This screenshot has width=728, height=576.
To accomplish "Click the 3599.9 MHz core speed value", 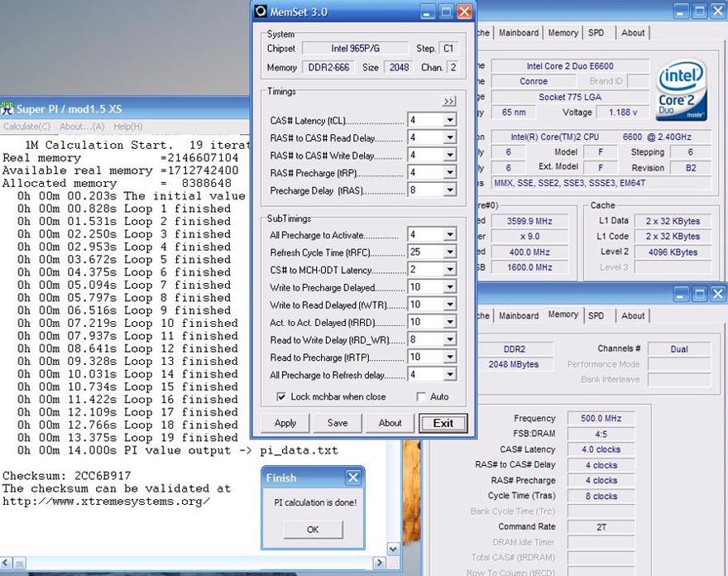I will pyautogui.click(x=529, y=221).
